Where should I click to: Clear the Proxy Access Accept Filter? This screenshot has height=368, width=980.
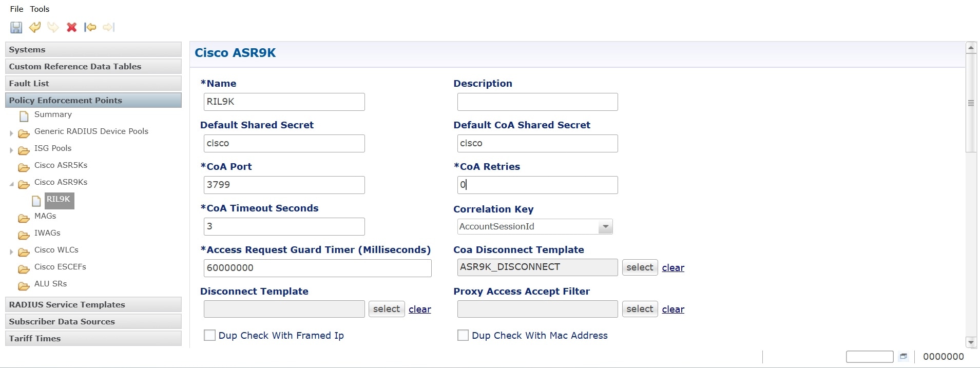click(673, 309)
